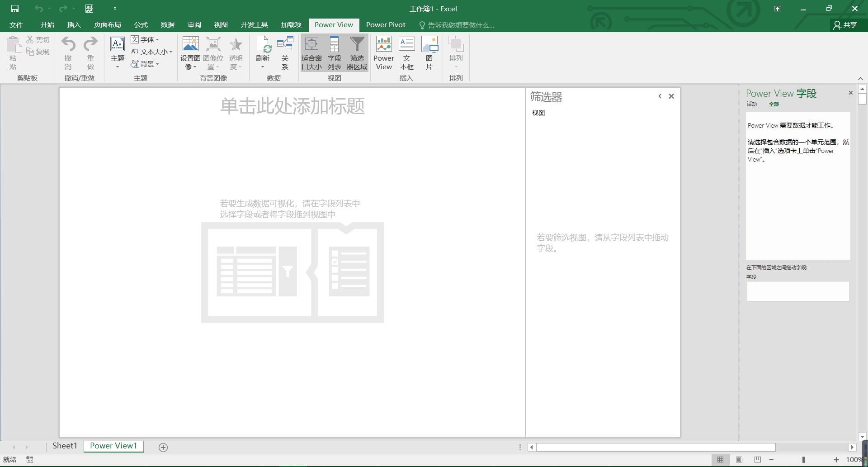The width and height of the screenshot is (868, 467).
Task: Switch to the 页面布局 tab
Action: coord(108,25)
